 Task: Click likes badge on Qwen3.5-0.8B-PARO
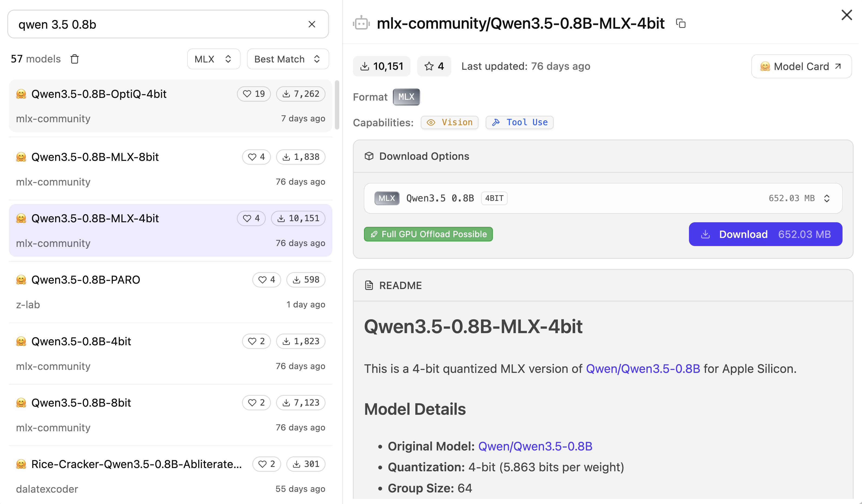[267, 280]
